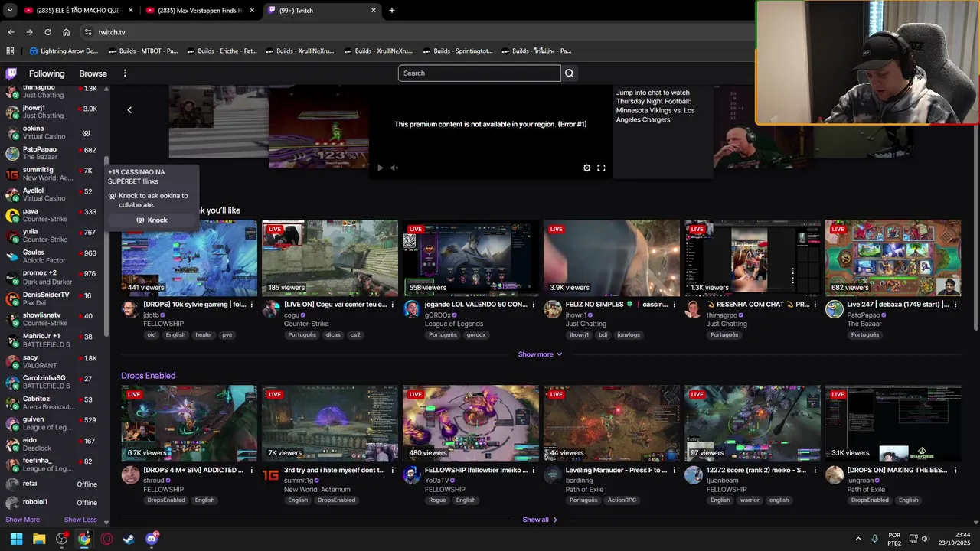Open options for shroud stream card
The image size is (980, 551).
tap(252, 470)
